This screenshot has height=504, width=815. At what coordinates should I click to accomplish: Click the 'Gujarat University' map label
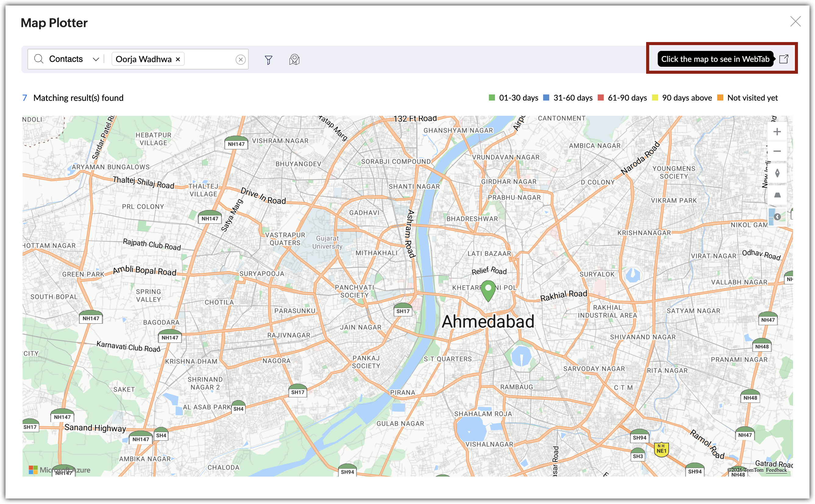point(327,242)
